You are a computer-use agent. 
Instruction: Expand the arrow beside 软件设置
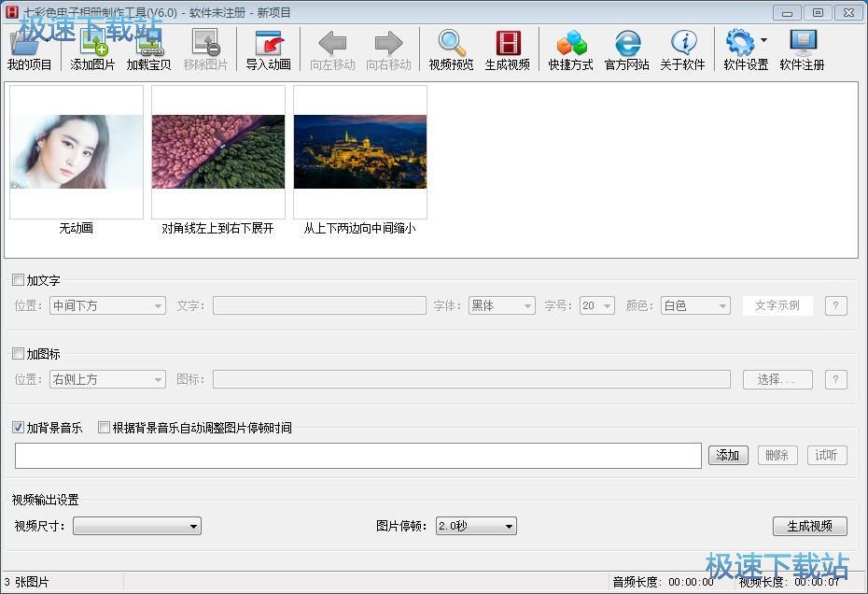click(763, 40)
